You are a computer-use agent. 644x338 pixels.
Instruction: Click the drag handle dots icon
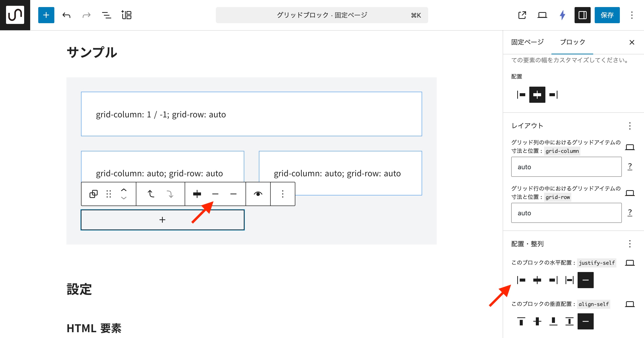pyautogui.click(x=109, y=194)
